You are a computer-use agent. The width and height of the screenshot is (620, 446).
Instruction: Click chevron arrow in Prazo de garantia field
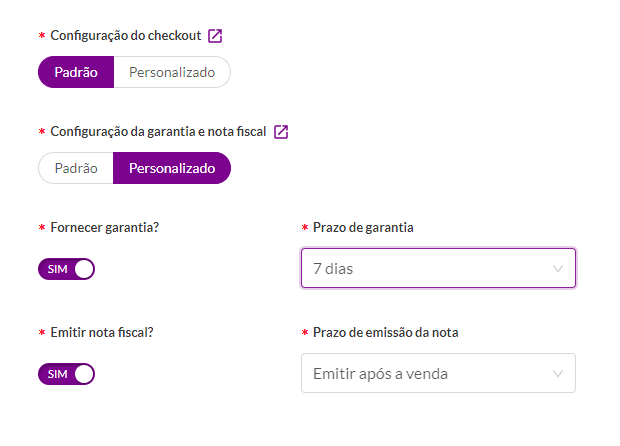point(558,269)
